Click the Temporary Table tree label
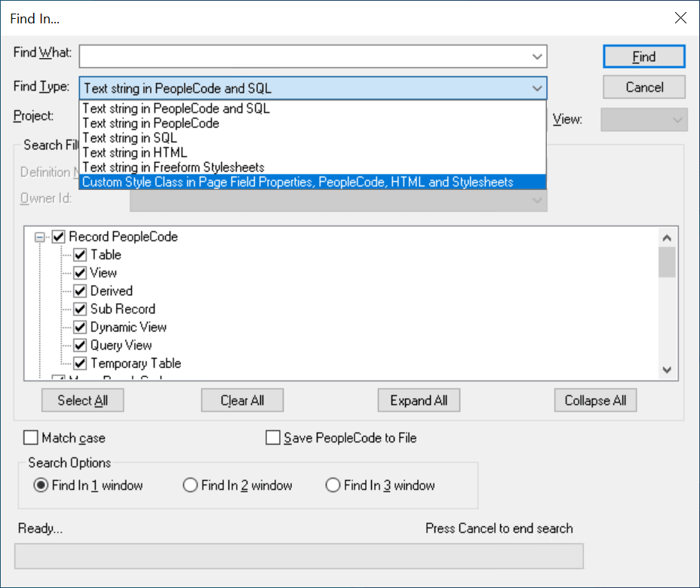 [x=136, y=363]
